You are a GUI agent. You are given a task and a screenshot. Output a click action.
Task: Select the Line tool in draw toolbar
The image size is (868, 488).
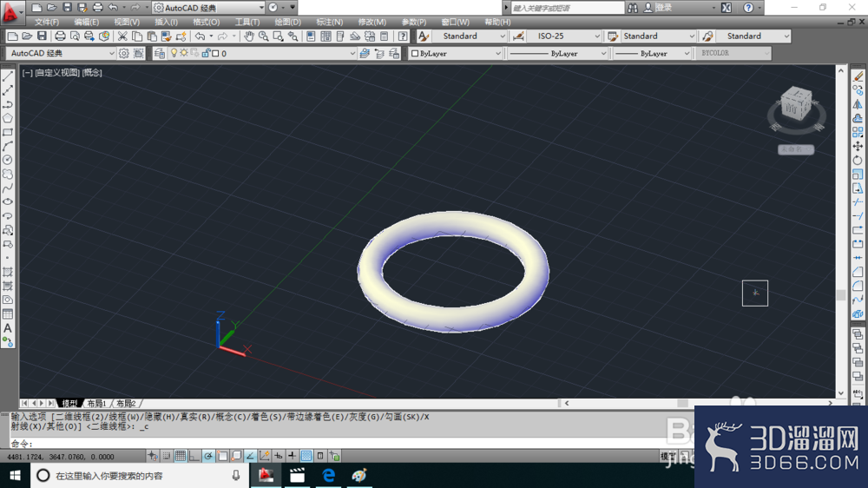tap(8, 76)
